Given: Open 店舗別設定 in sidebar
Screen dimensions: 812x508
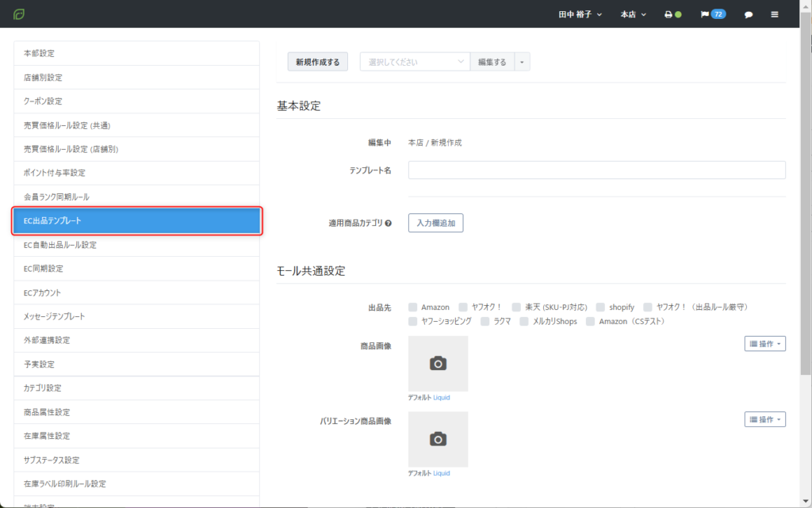Looking at the screenshot, I should (136, 78).
